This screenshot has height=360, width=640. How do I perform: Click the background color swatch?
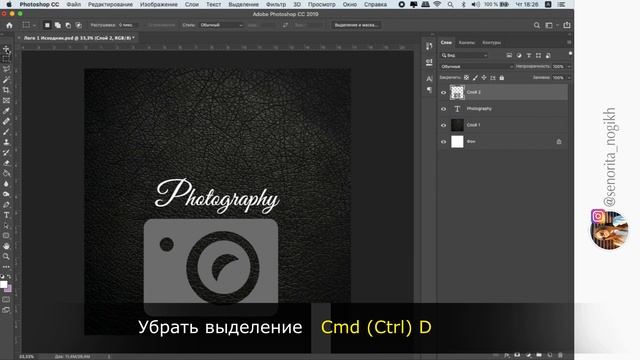[9, 289]
